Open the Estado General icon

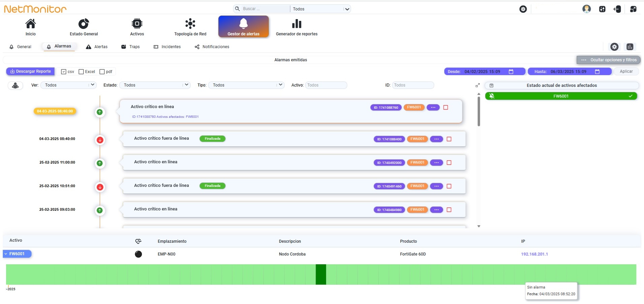click(x=84, y=24)
